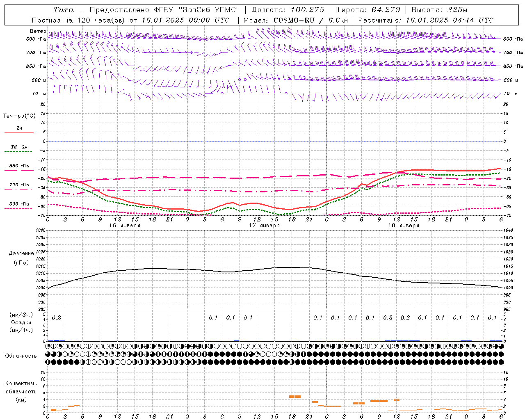Click the '10 м' wind level label on left

[39, 94]
